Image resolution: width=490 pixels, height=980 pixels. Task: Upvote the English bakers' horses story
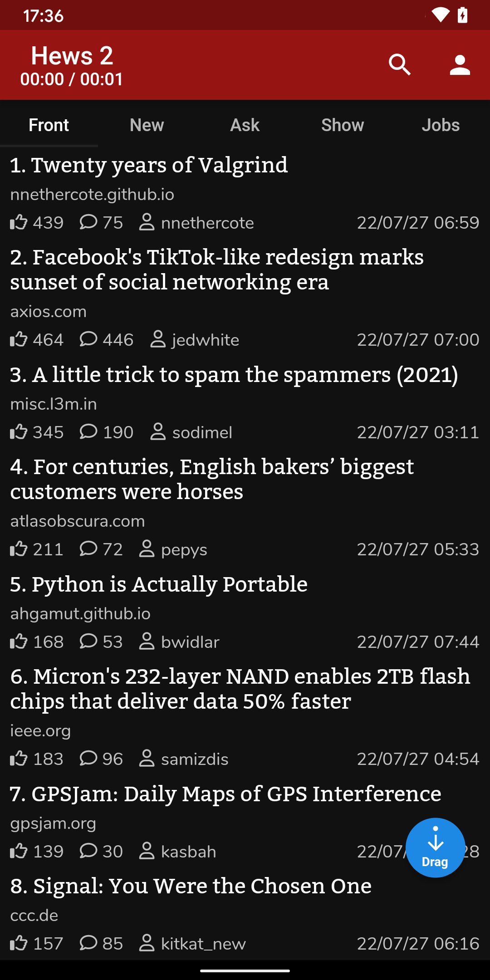click(x=19, y=549)
